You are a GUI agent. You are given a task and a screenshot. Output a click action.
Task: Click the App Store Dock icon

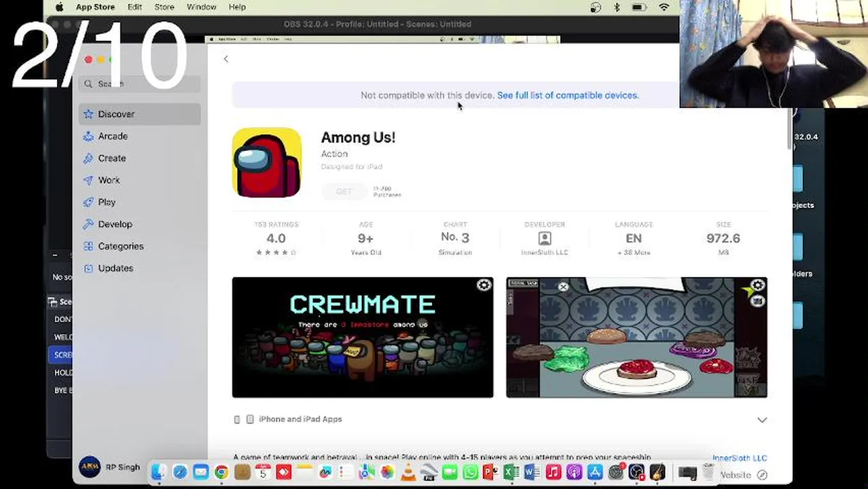[x=595, y=472]
